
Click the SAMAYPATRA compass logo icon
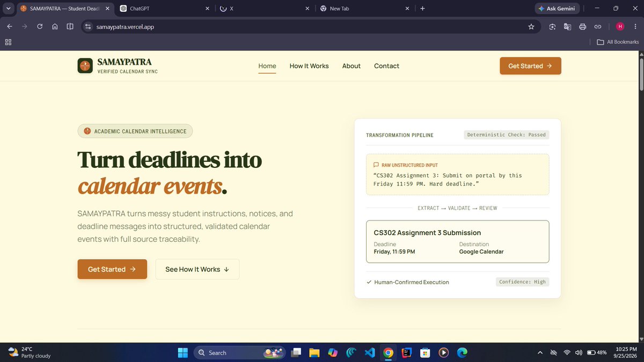point(85,66)
